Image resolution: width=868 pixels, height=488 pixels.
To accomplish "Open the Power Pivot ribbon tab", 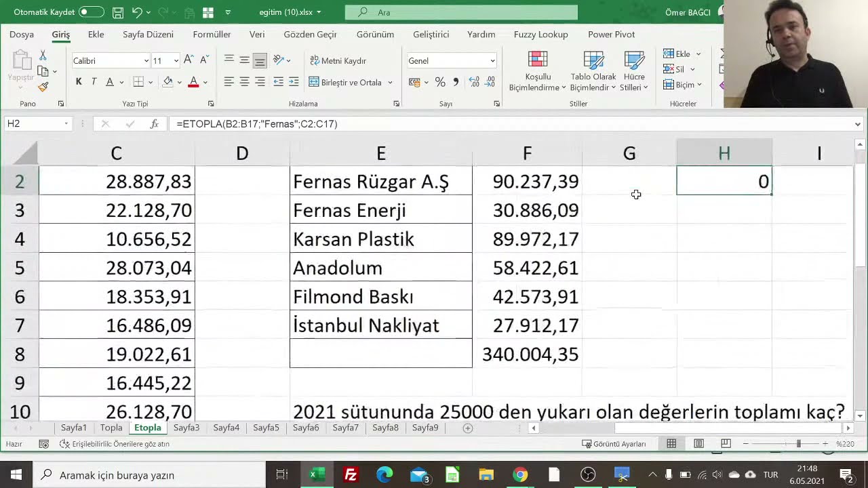I will coord(611,34).
